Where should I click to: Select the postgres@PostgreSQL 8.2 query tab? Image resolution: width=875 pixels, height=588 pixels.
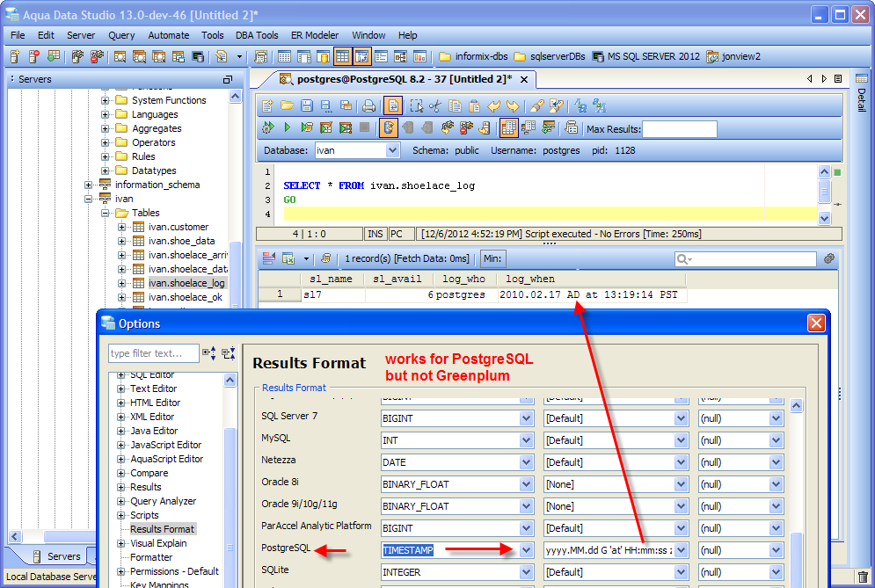(x=404, y=79)
